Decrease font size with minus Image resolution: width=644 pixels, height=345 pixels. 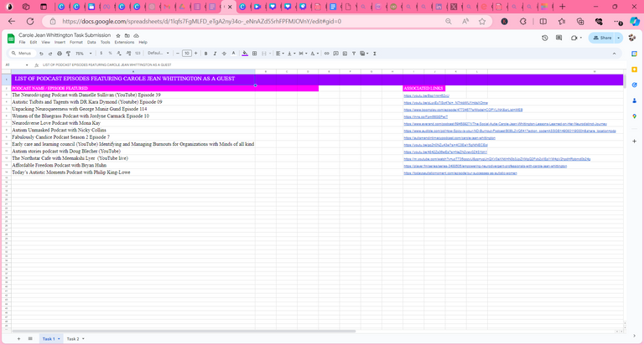pos(178,54)
